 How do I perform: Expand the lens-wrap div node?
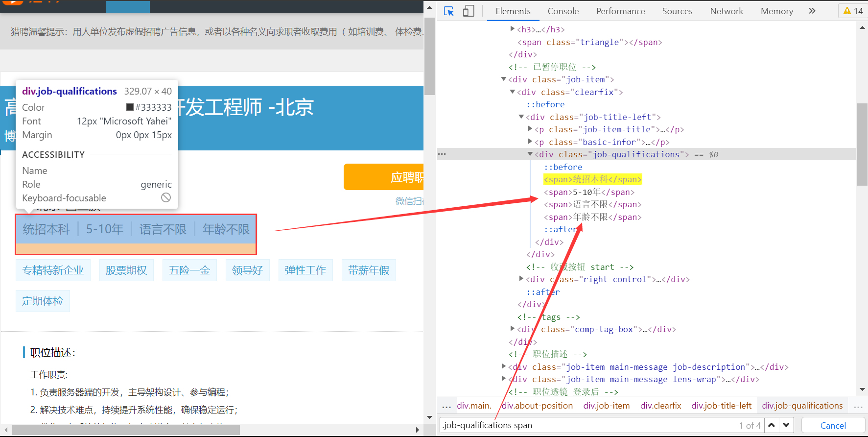point(504,379)
